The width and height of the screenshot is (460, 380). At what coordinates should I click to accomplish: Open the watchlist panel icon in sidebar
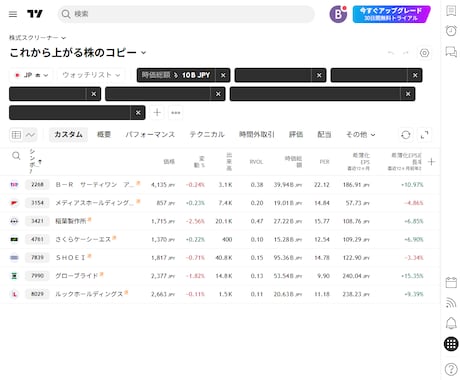pyautogui.click(x=451, y=11)
